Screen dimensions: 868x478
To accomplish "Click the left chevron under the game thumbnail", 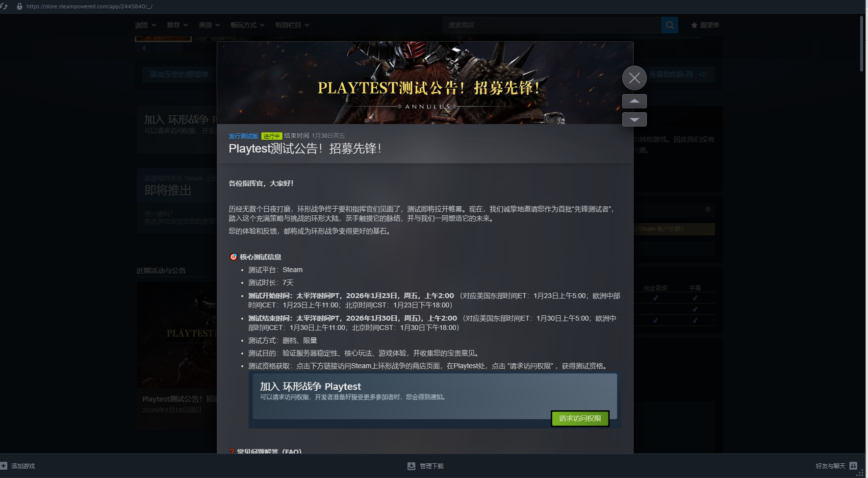I will click(x=144, y=48).
